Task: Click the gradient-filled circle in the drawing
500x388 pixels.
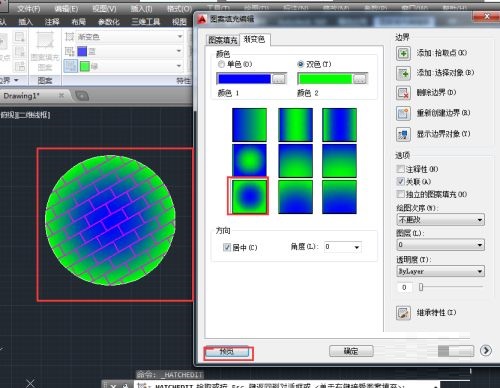Action: tap(110, 220)
